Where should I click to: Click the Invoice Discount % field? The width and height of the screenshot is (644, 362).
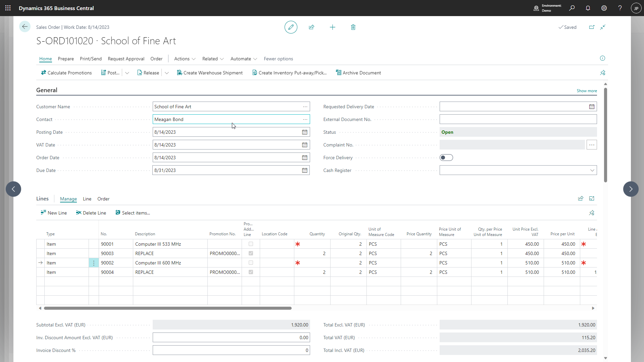[231, 350]
